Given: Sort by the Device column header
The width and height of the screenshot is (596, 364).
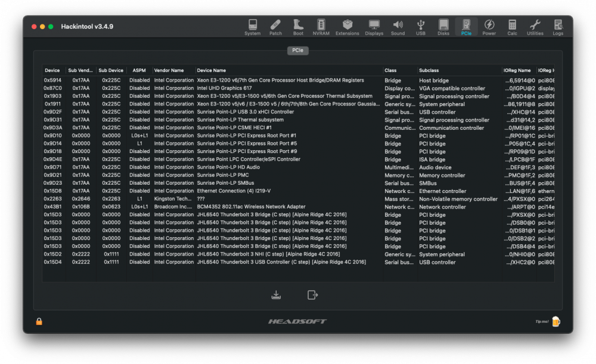Looking at the screenshot, I should [x=52, y=70].
